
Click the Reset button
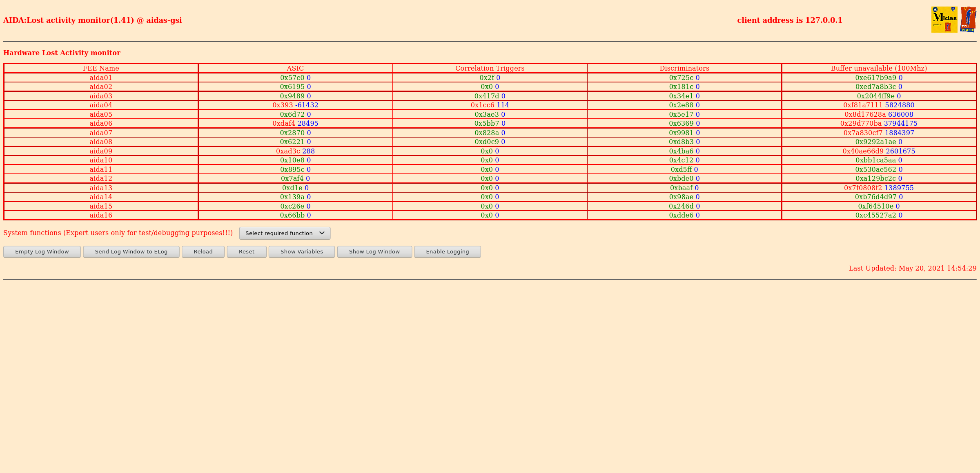click(x=246, y=251)
